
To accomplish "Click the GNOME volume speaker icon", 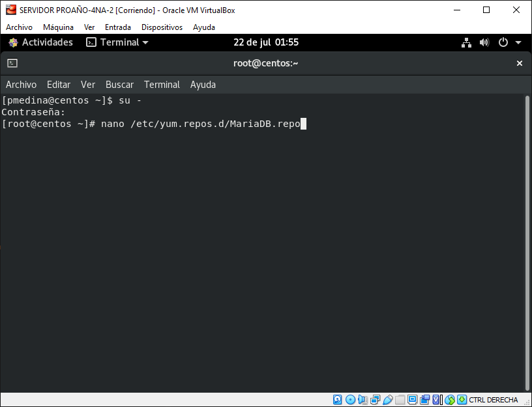I will (x=484, y=42).
